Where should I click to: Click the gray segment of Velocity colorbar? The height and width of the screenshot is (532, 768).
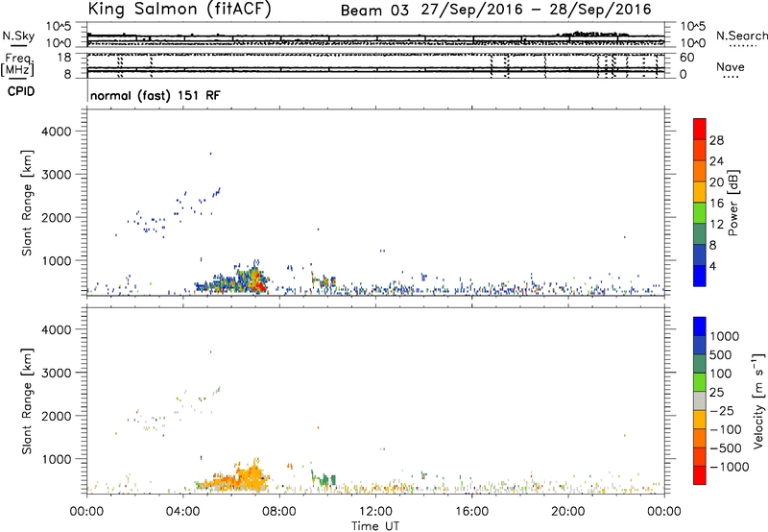(x=700, y=401)
